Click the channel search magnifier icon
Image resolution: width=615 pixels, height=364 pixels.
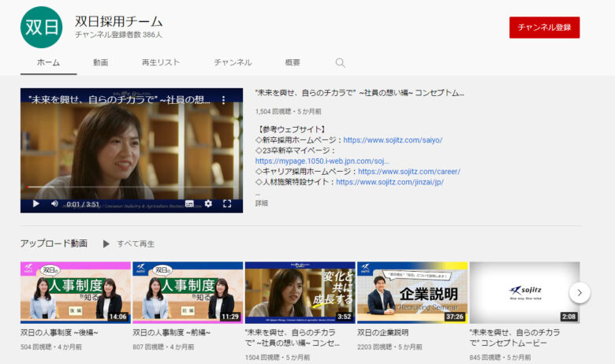pyautogui.click(x=340, y=63)
